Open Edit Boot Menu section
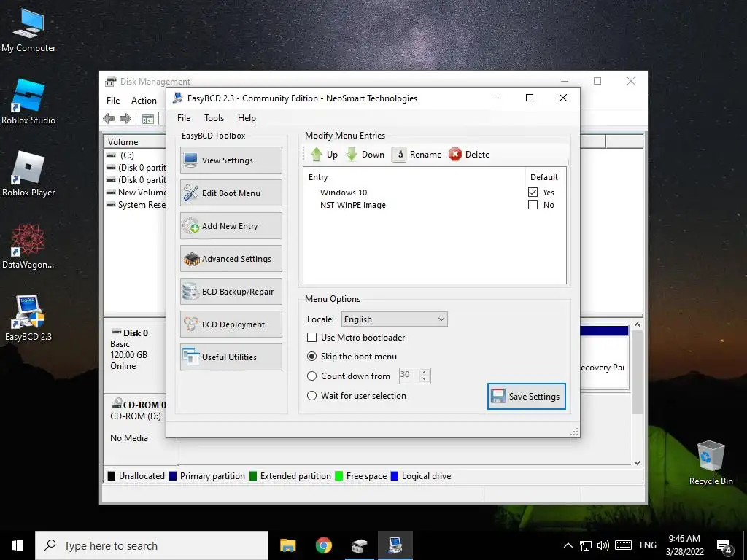 click(x=231, y=192)
